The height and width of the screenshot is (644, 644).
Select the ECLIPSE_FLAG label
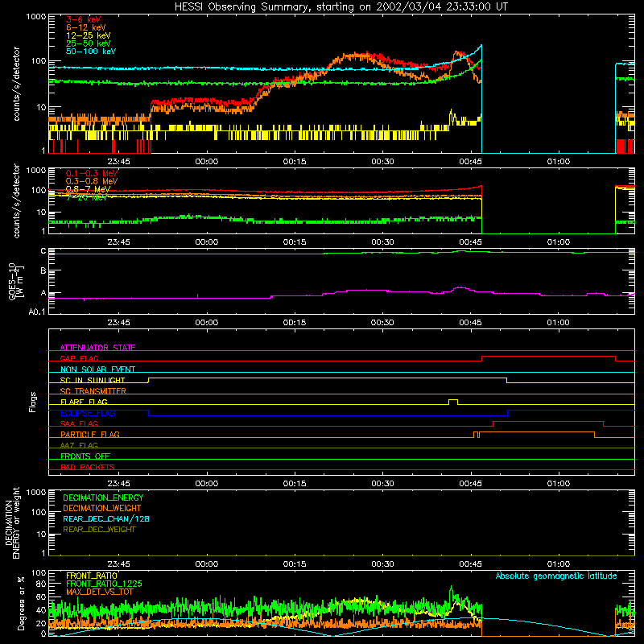click(88, 413)
